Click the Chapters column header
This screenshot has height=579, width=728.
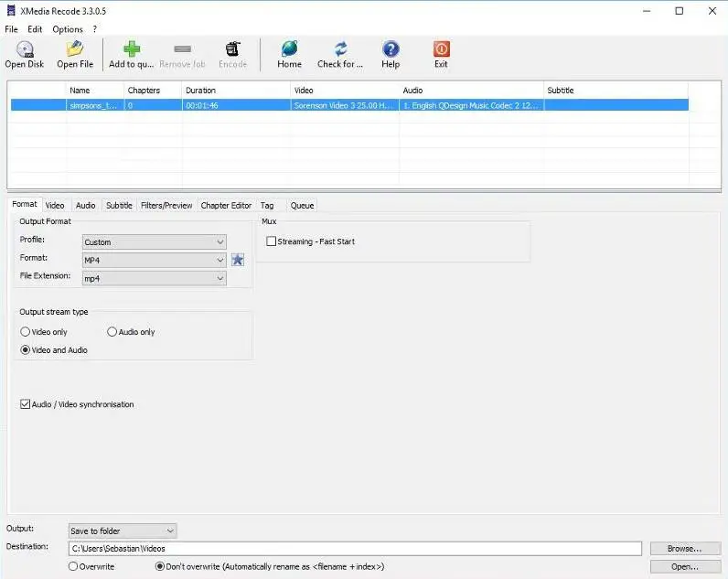pyautogui.click(x=153, y=90)
